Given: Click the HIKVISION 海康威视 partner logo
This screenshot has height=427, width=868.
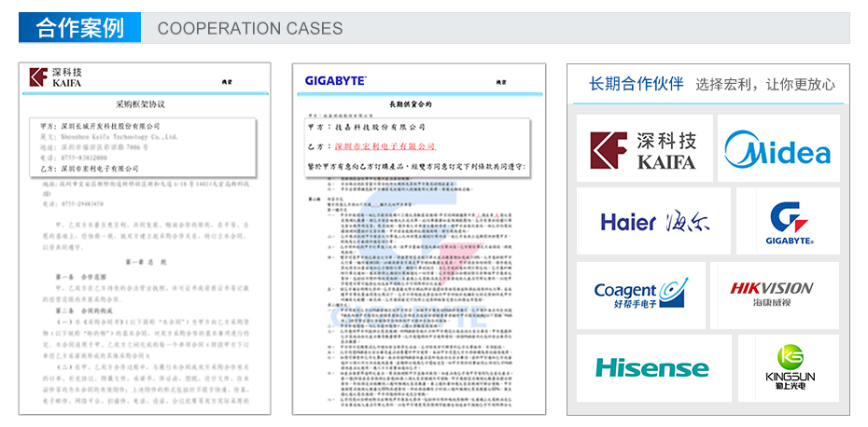Looking at the screenshot, I should pyautogui.click(x=771, y=294).
